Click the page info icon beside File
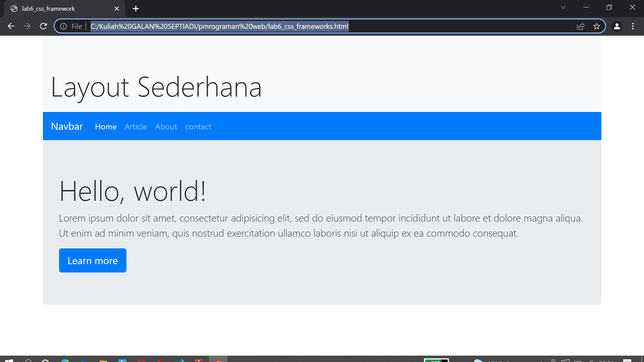The width and height of the screenshot is (644, 362). [63, 26]
